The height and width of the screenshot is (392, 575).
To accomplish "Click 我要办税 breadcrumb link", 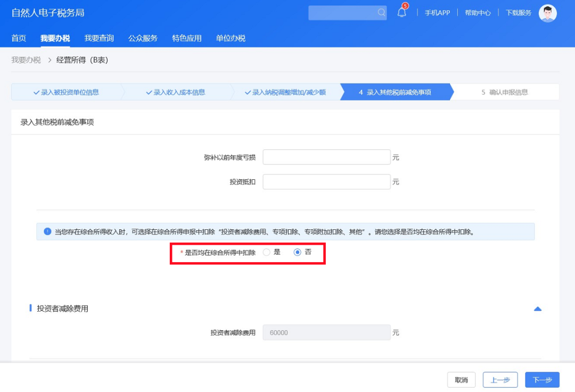I will (x=26, y=60).
